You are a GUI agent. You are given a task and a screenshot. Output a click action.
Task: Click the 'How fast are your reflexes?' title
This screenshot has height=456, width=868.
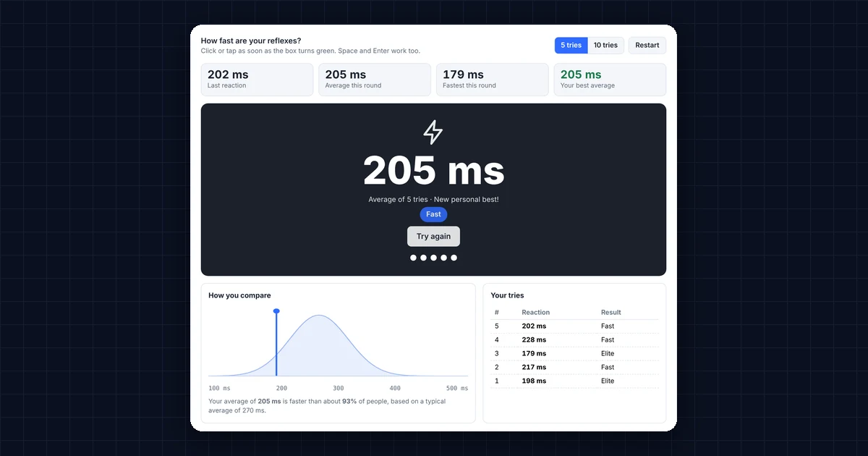[x=251, y=41]
